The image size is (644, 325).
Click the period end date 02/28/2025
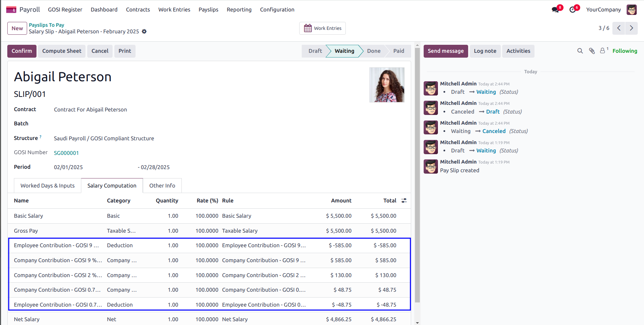[x=155, y=167]
